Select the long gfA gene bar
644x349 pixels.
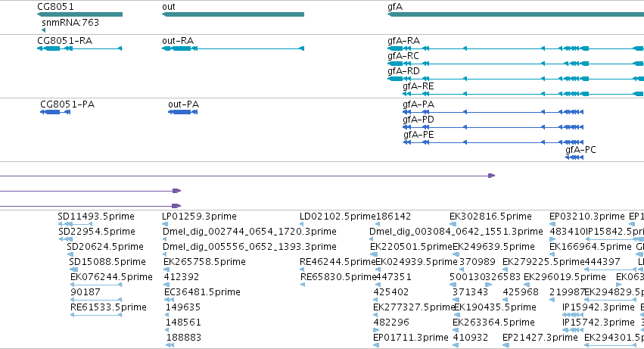pos(515,14)
